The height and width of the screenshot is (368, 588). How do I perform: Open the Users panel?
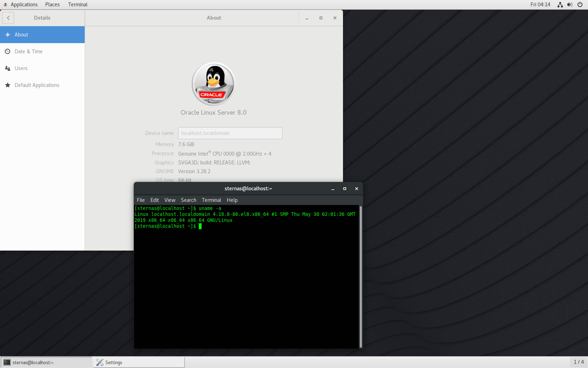pyautogui.click(x=42, y=68)
